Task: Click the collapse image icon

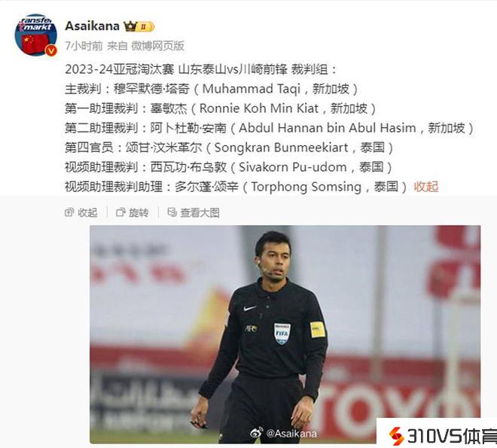Action: 69,212
